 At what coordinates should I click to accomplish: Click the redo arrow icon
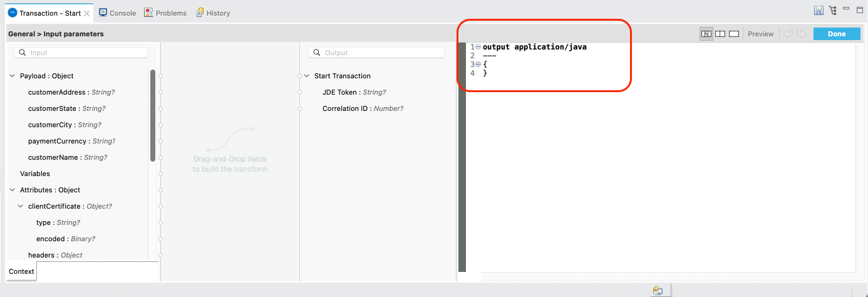click(801, 34)
